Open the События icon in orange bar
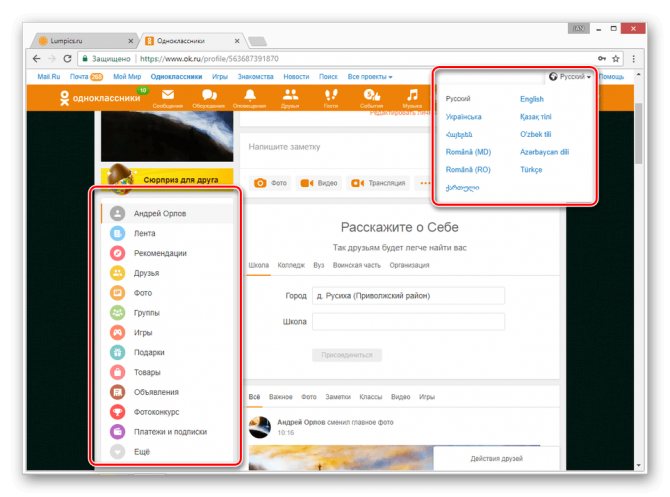Viewport: 670px width, 497px height. [x=371, y=95]
